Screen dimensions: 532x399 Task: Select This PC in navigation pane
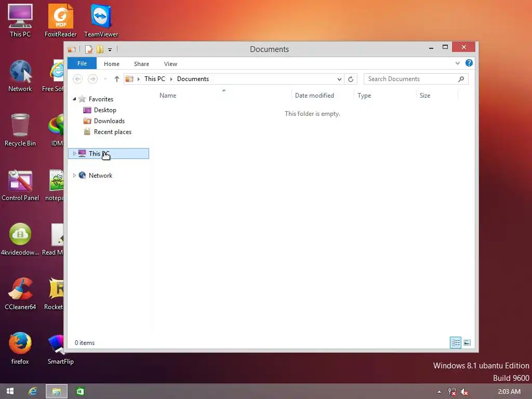click(109, 154)
